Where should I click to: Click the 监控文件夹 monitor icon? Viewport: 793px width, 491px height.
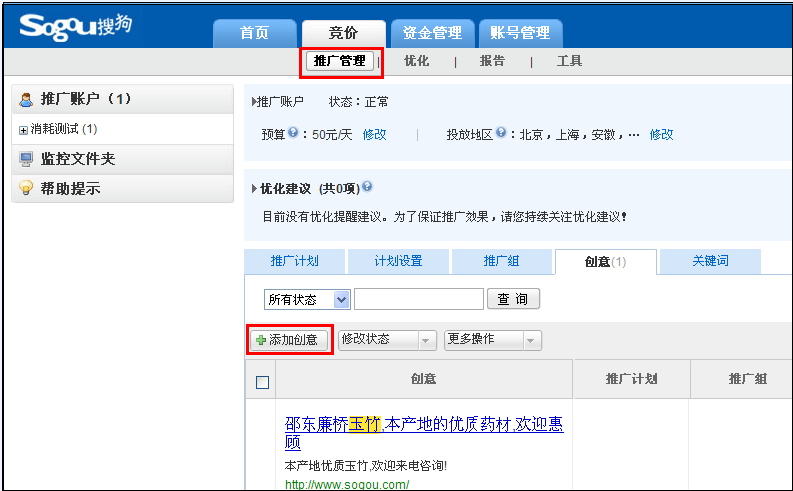point(26,159)
